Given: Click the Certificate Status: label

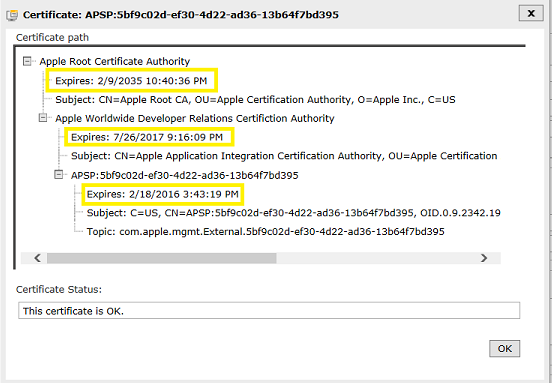Looking at the screenshot, I should (59, 289).
